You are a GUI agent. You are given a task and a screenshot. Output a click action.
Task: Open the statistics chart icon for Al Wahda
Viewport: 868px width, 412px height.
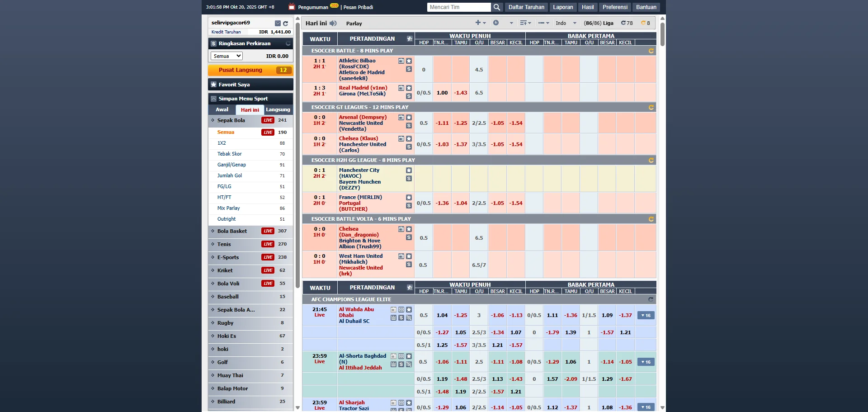[393, 318]
